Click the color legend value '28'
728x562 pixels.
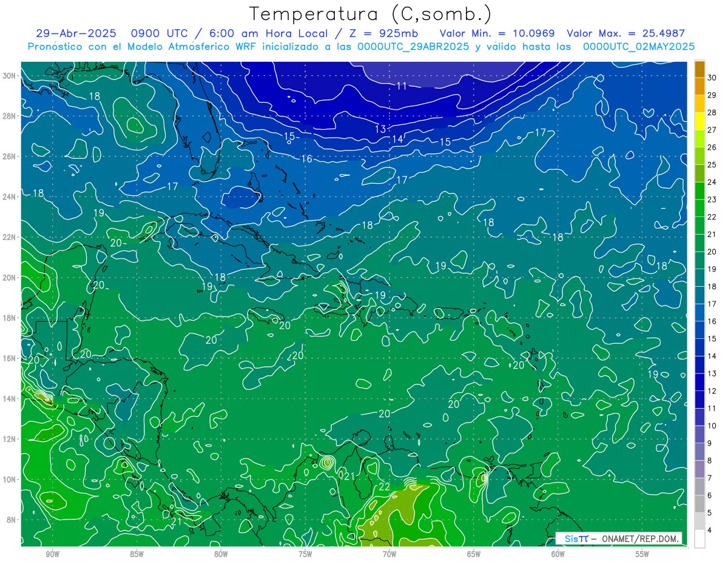pyautogui.click(x=712, y=112)
